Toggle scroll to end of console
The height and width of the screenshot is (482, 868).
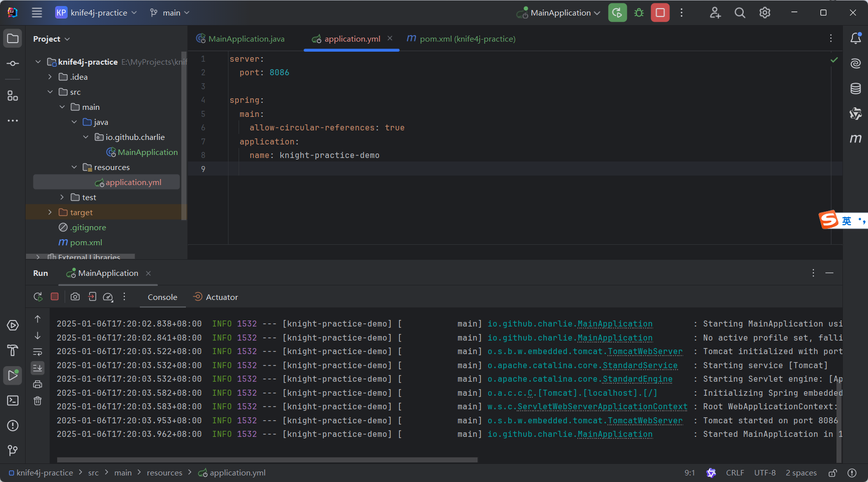coord(38,368)
